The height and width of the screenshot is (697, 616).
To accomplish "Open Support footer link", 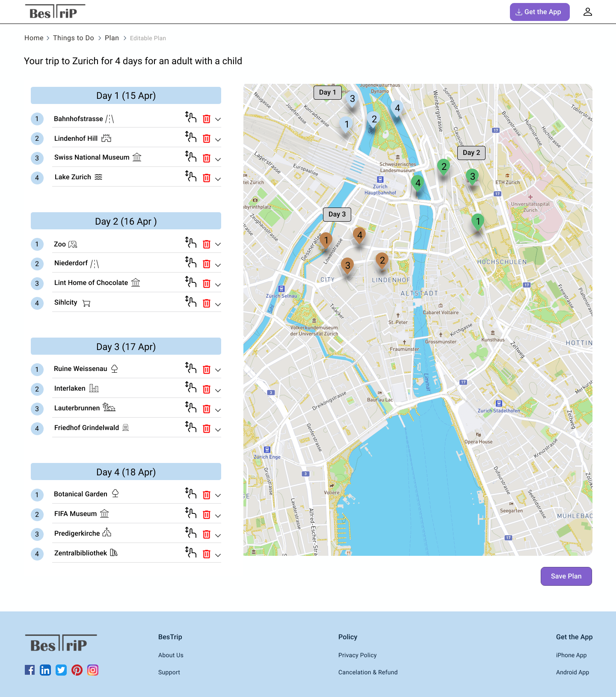I will coord(169,672).
